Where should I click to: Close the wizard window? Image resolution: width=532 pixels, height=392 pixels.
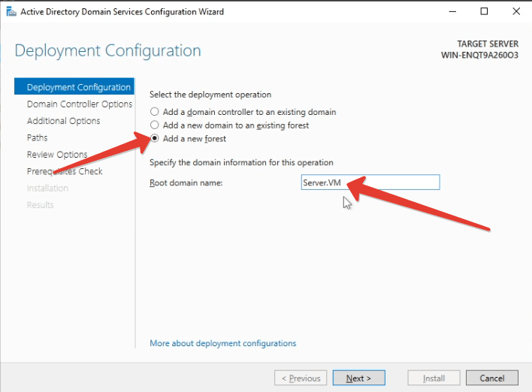coord(516,11)
